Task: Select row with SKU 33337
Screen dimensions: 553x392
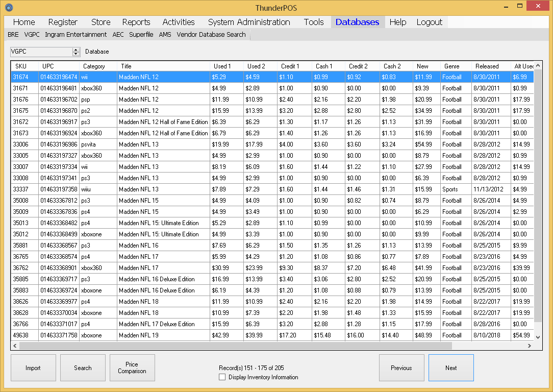Action: pyautogui.click(x=272, y=189)
